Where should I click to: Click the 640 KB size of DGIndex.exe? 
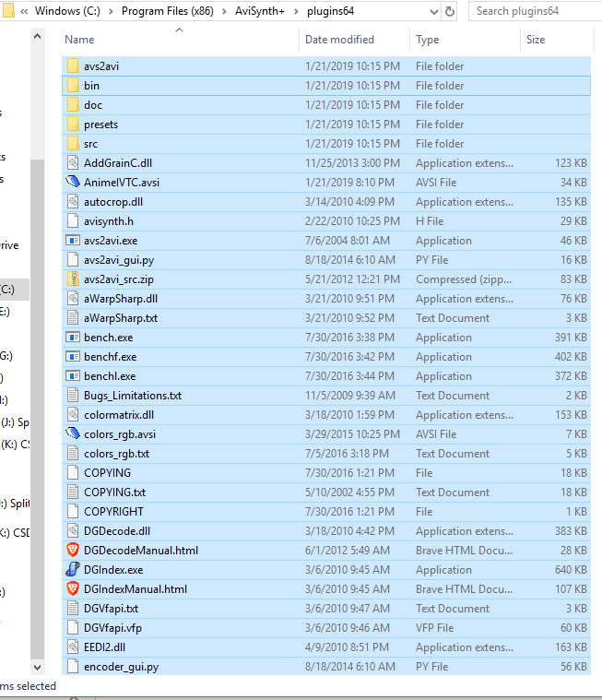point(571,570)
